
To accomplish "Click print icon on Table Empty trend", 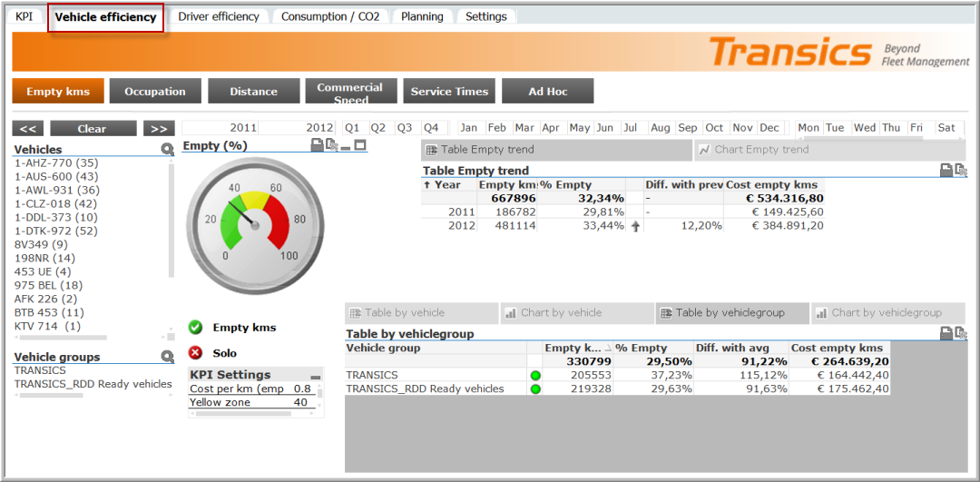I will pos(946,170).
